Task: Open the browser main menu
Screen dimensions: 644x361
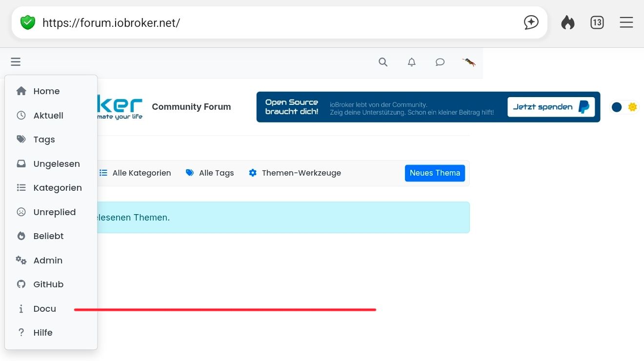Action: click(x=626, y=22)
